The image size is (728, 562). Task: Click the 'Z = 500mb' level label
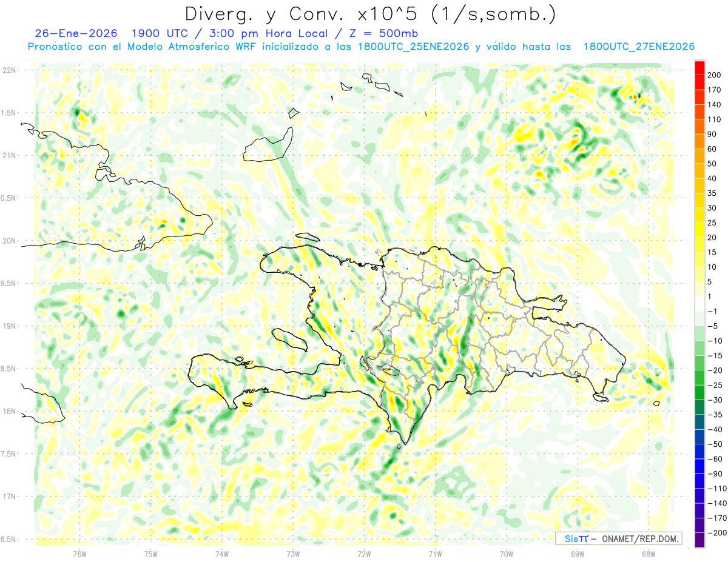click(385, 33)
